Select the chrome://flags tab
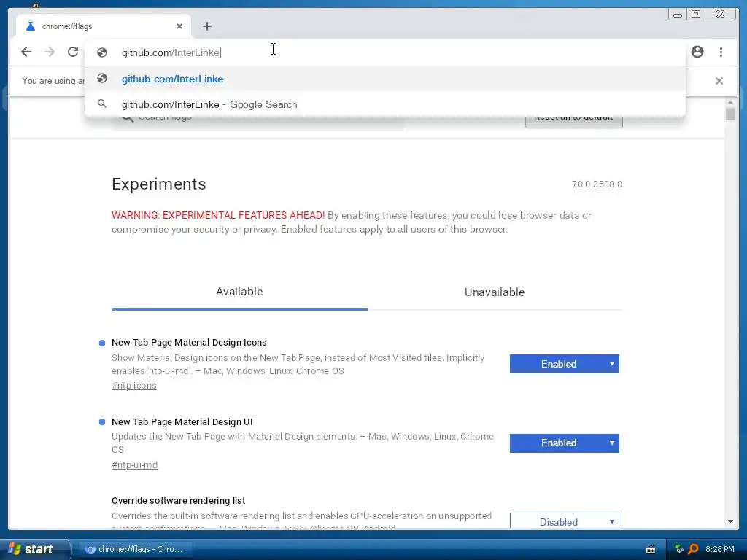The height and width of the screenshot is (560, 747). (104, 26)
